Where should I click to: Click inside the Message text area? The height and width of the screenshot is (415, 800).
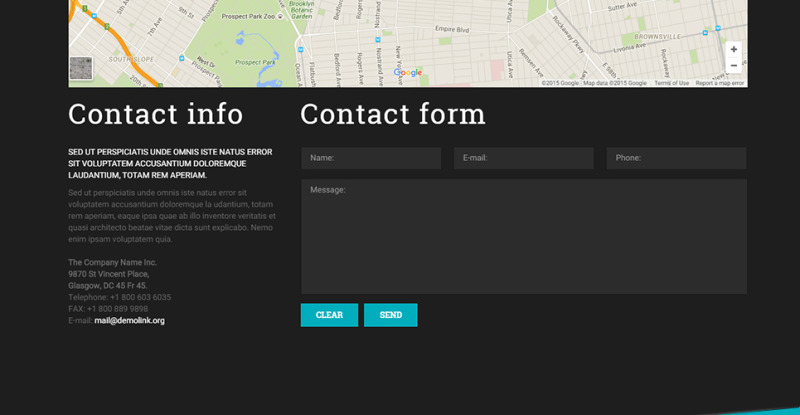tap(524, 236)
